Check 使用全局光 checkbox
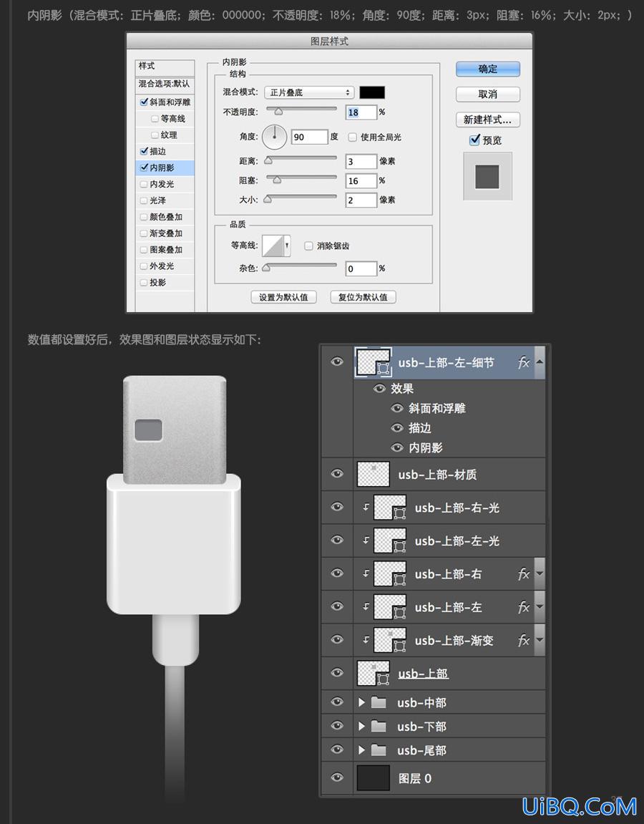This screenshot has height=824, width=644. (353, 137)
